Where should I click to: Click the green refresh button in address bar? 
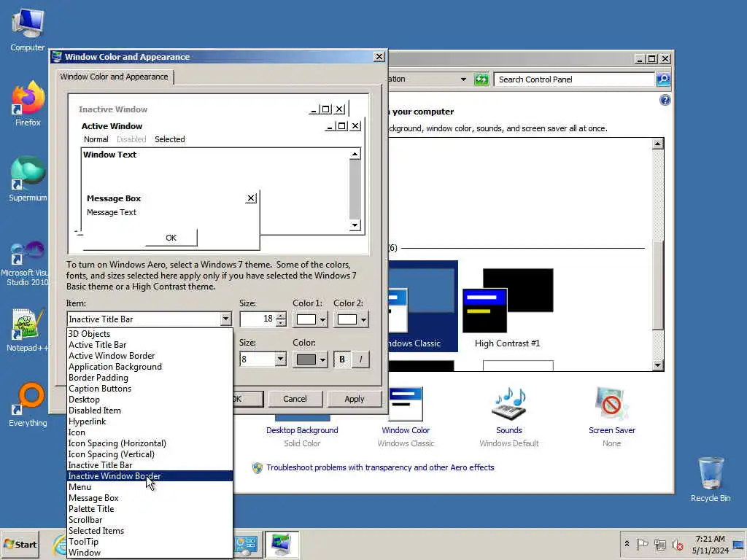click(x=481, y=79)
